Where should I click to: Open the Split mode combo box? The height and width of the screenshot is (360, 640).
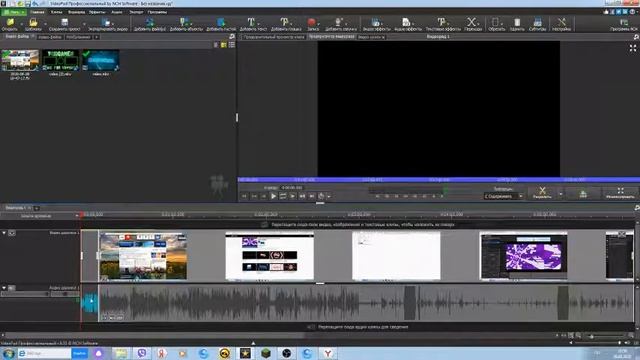click(x=503, y=196)
